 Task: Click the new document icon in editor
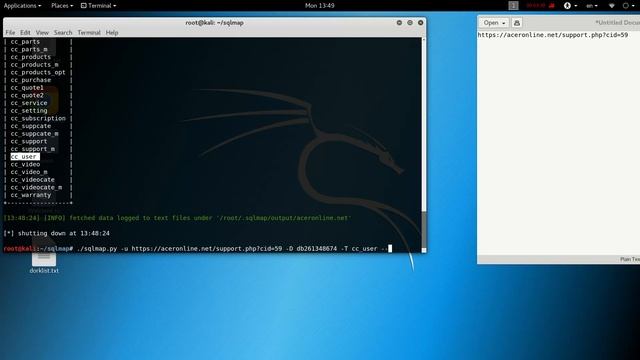point(517,23)
